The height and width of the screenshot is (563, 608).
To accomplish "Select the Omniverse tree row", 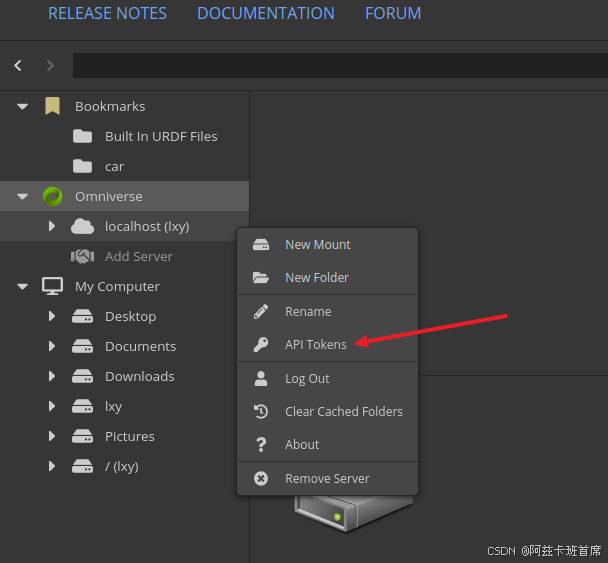I will tap(124, 196).
